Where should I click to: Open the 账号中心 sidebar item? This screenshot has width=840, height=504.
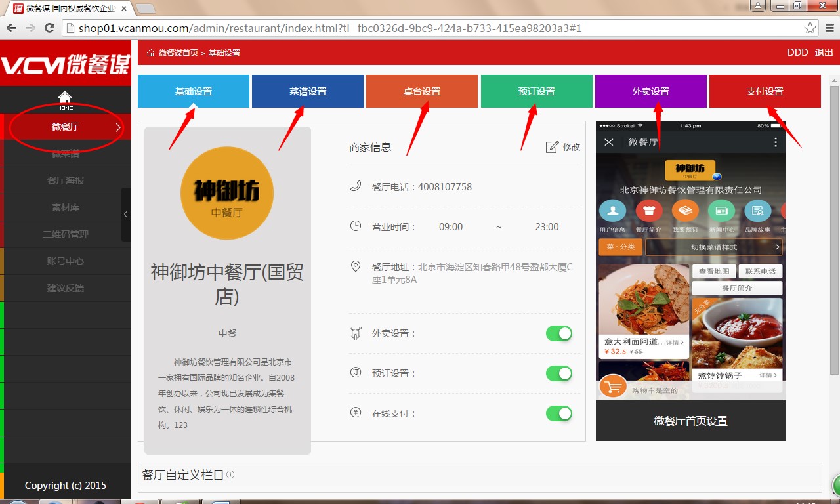click(66, 261)
